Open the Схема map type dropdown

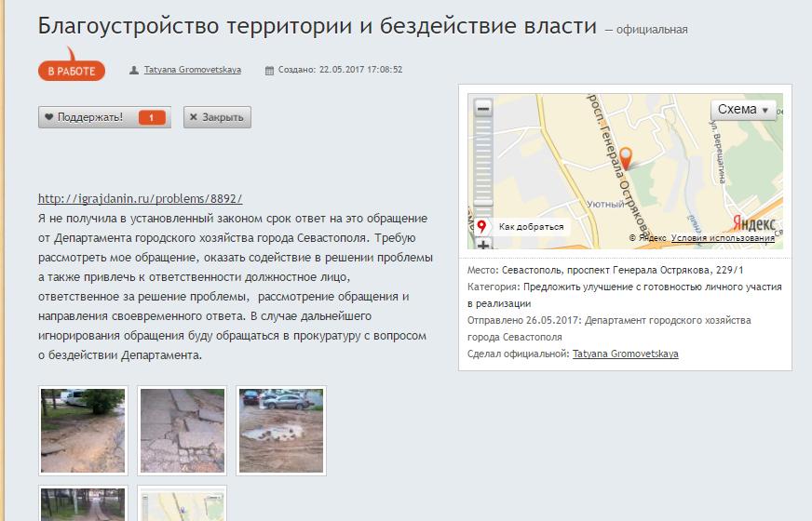click(x=743, y=110)
